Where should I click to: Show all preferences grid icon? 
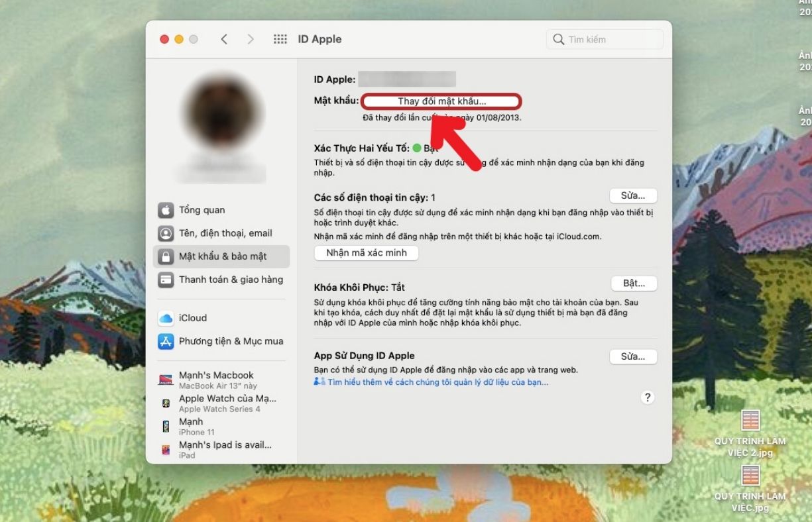280,39
